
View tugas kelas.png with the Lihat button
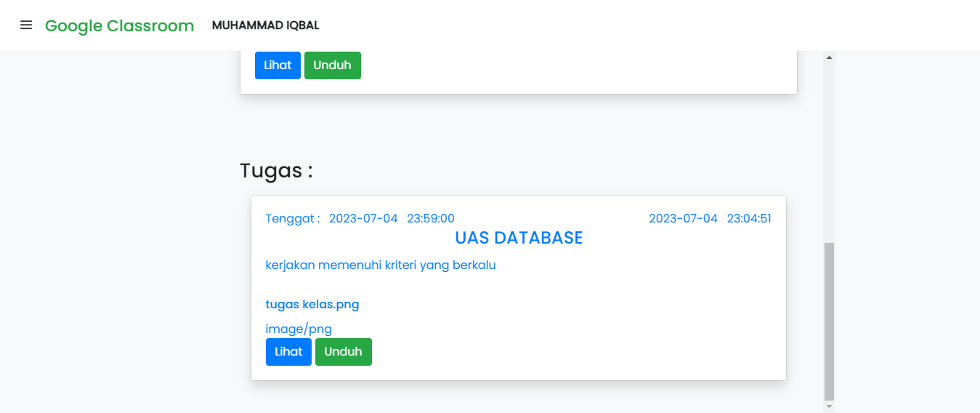288,352
